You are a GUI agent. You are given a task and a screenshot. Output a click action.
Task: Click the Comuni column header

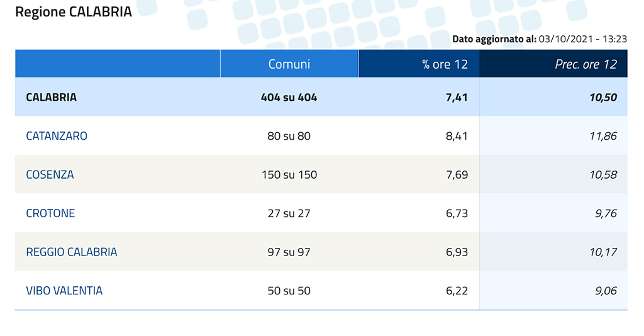pos(289,64)
